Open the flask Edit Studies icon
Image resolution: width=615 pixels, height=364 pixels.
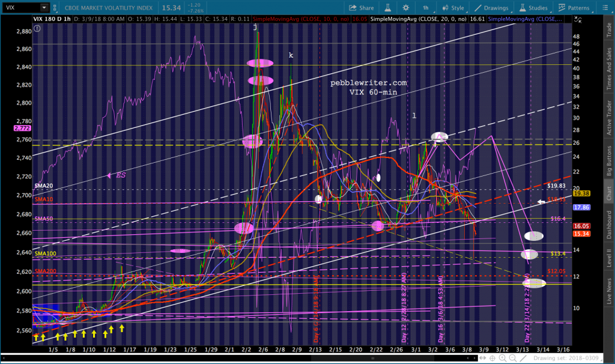pos(389,8)
